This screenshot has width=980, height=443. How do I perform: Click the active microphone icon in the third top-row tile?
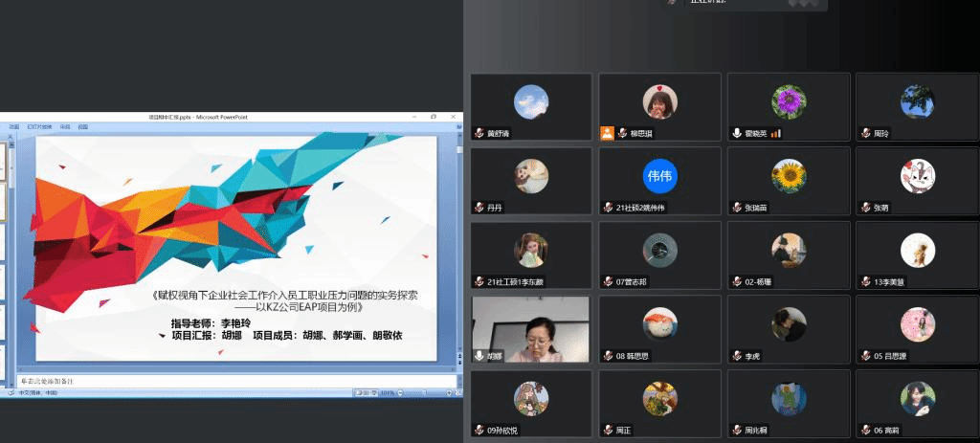pyautogui.click(x=736, y=134)
